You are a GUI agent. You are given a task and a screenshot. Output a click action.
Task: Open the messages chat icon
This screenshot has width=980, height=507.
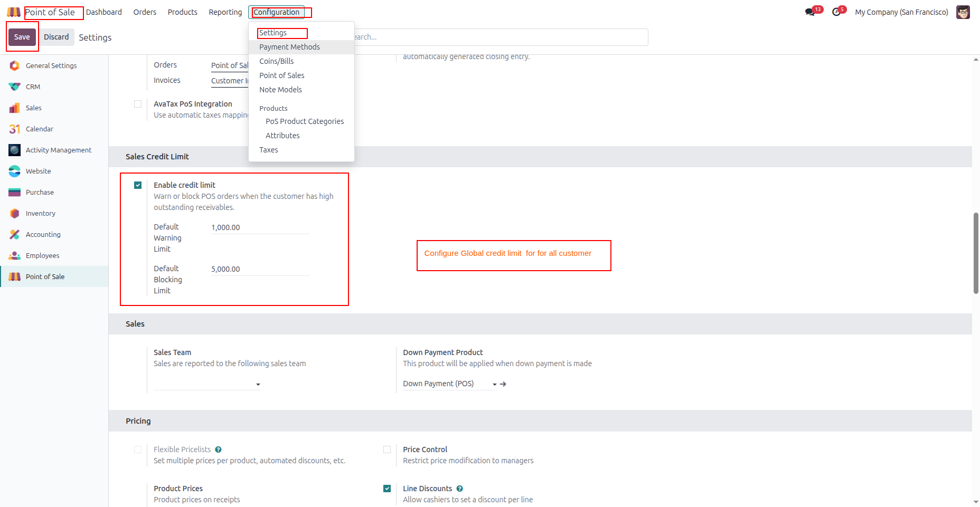810,12
